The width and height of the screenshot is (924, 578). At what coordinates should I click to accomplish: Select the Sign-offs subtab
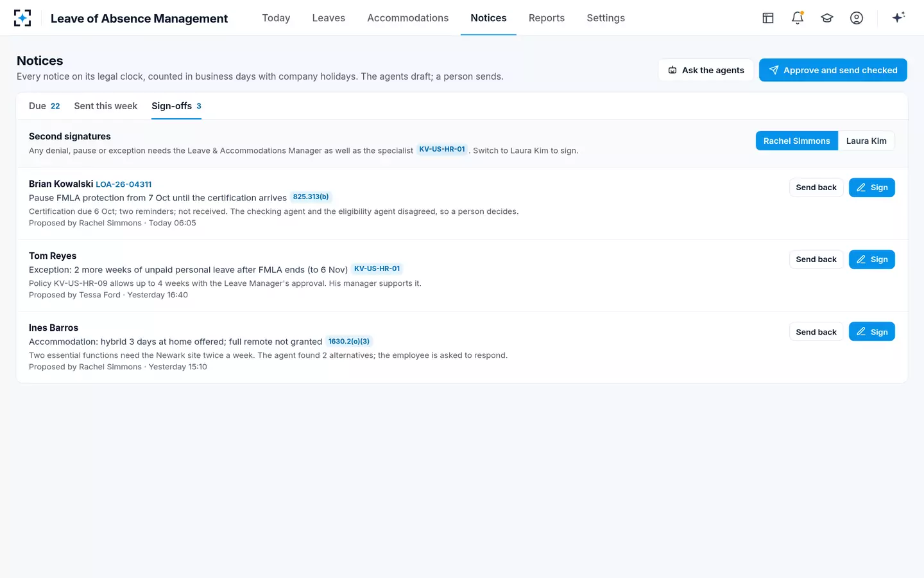pyautogui.click(x=176, y=106)
